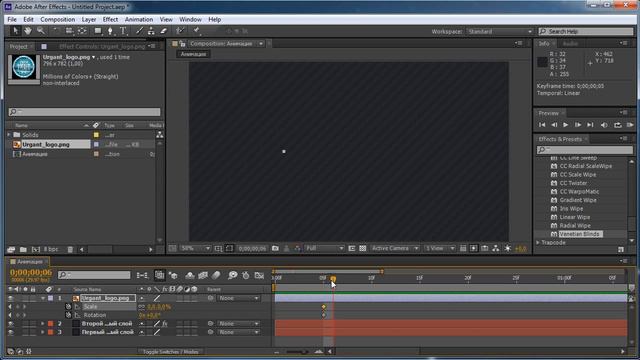Toggle Scale property stopwatch
This screenshot has height=360, width=640.
(69, 307)
